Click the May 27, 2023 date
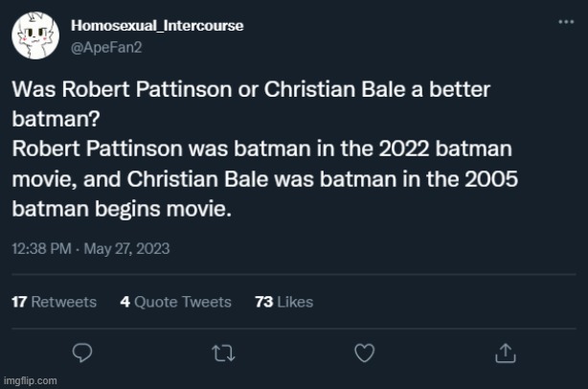Screen dimensions: 588x389 (x=127, y=248)
